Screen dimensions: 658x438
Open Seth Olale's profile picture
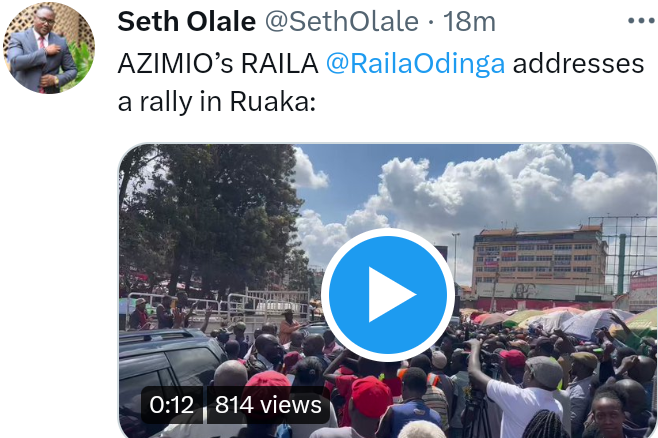tap(49, 47)
